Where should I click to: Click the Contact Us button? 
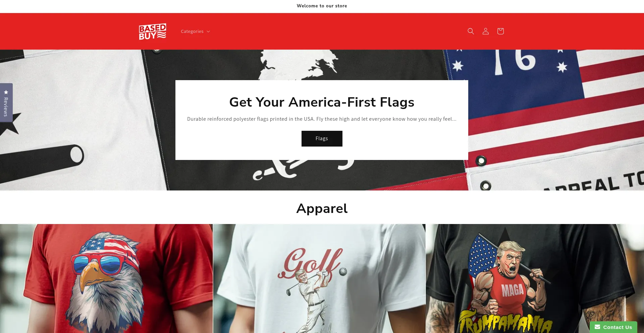(x=613, y=327)
